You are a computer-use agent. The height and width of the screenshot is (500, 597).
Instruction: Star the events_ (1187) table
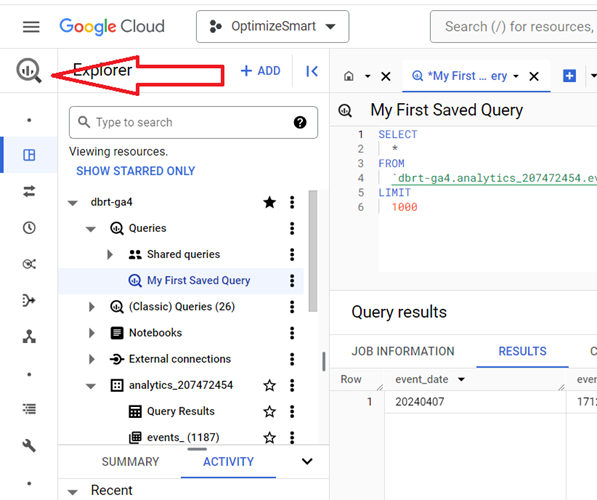coord(270,438)
